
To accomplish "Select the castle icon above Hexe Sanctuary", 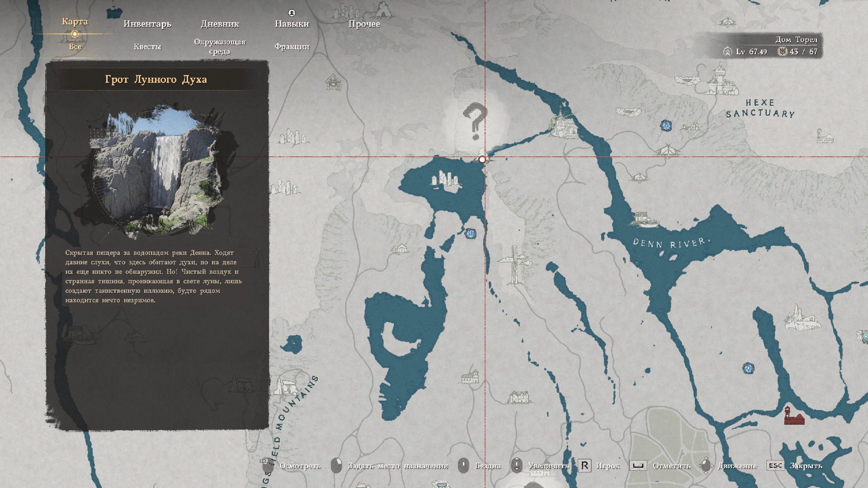I will 722,80.
